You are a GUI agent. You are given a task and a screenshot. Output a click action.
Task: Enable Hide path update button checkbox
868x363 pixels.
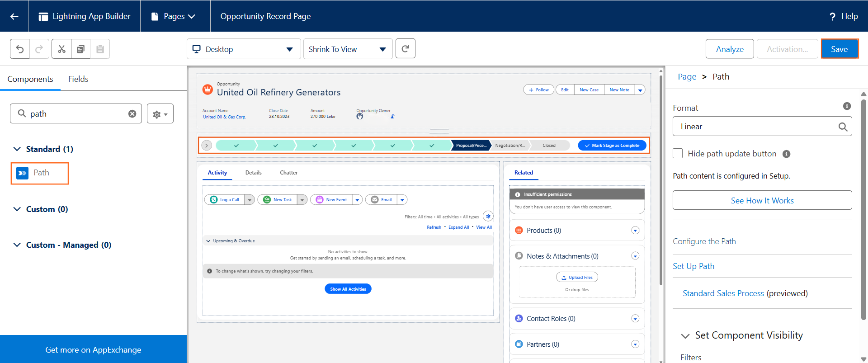click(x=678, y=153)
